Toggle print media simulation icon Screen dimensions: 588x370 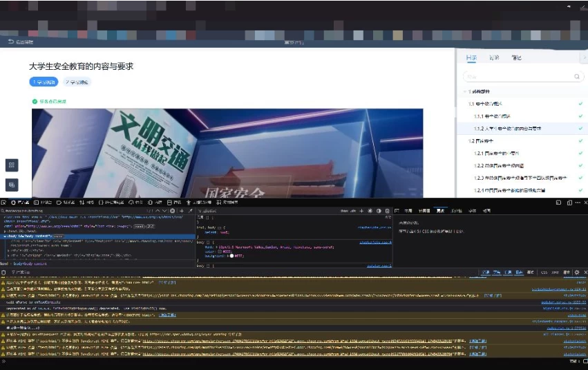pos(388,211)
